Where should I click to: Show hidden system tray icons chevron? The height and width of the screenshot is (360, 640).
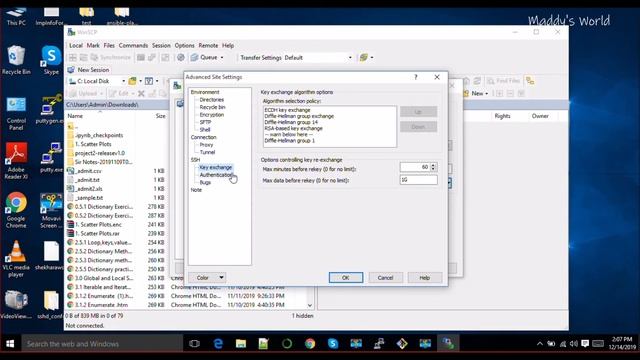(540, 344)
